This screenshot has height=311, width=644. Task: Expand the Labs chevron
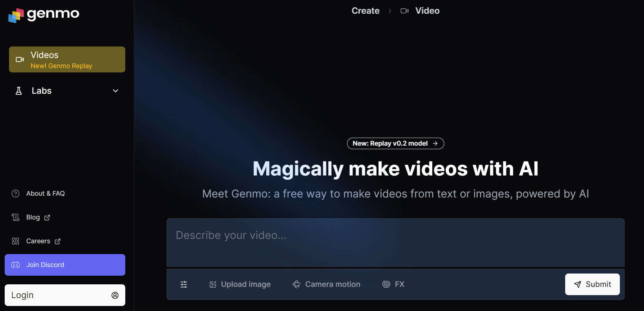click(116, 91)
